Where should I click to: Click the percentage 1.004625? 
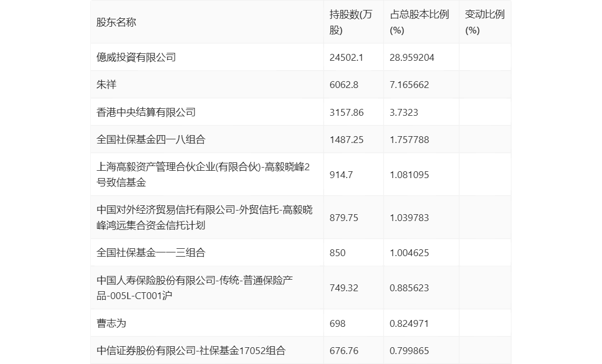pyautogui.click(x=409, y=253)
